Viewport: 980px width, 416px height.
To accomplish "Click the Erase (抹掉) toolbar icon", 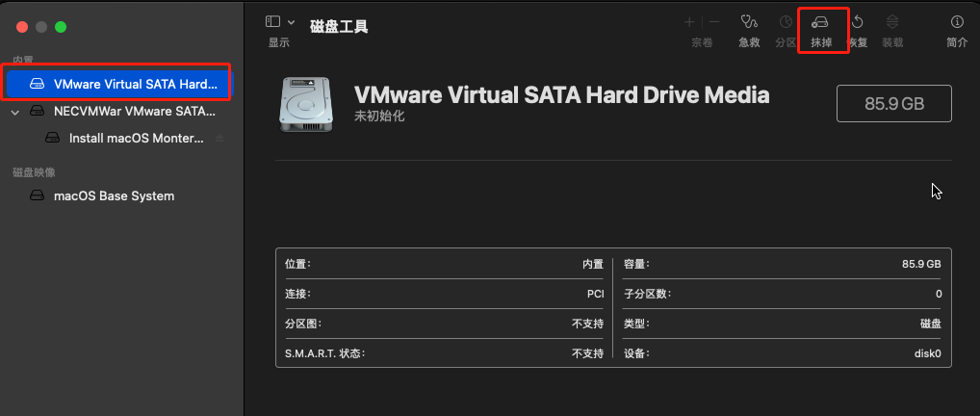I will pos(820,22).
